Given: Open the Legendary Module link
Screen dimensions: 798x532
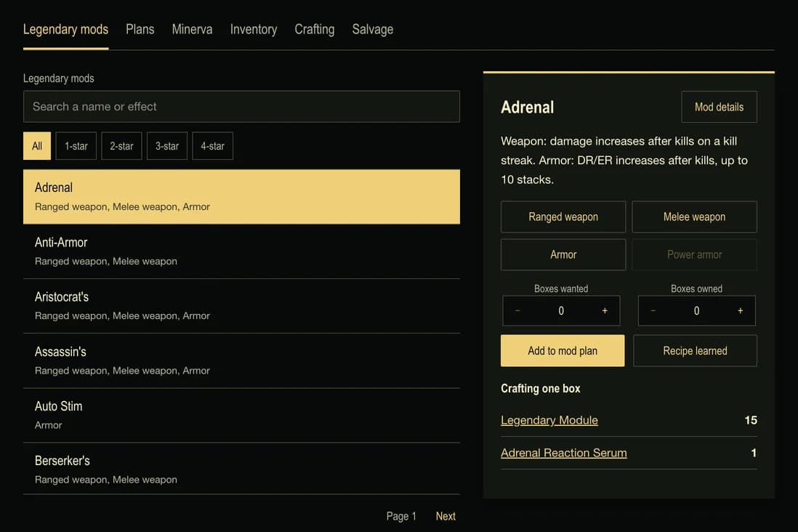Looking at the screenshot, I should (549, 421).
